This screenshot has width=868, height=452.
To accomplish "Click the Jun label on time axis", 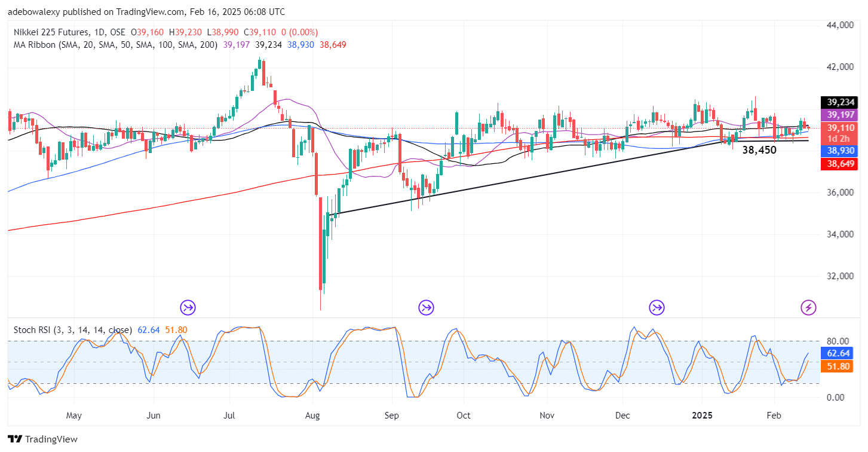I will (154, 416).
